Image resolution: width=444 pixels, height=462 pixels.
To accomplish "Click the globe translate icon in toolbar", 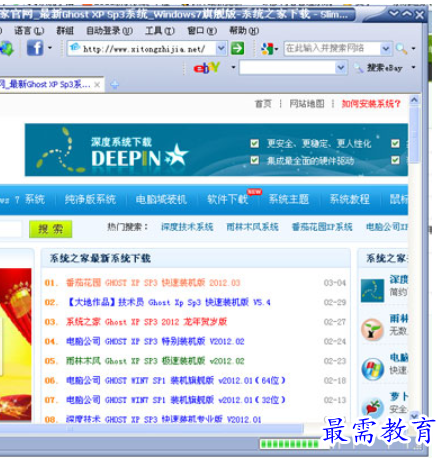I will 6,49.
